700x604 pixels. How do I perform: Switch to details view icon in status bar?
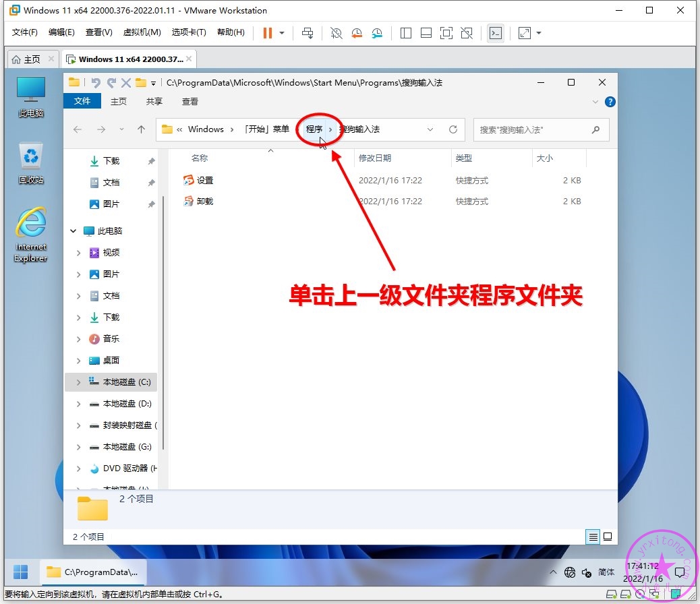pos(593,537)
